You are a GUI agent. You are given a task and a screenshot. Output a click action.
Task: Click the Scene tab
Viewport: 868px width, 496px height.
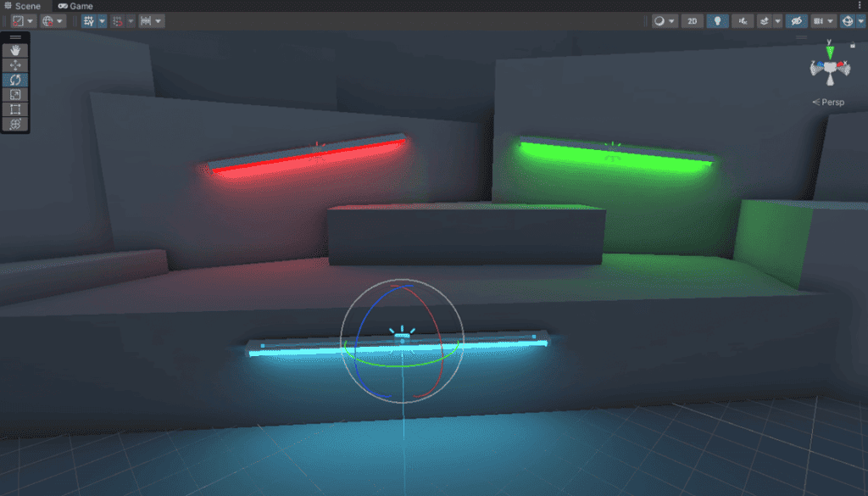(x=23, y=6)
